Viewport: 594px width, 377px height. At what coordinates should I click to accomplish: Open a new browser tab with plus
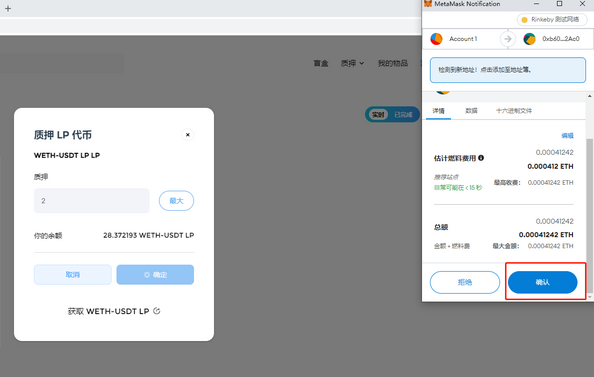pos(8,8)
